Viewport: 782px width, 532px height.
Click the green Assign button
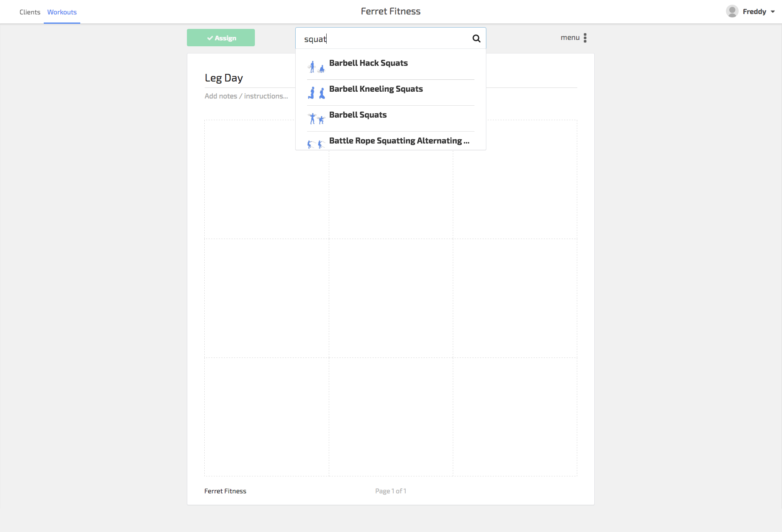pos(221,38)
